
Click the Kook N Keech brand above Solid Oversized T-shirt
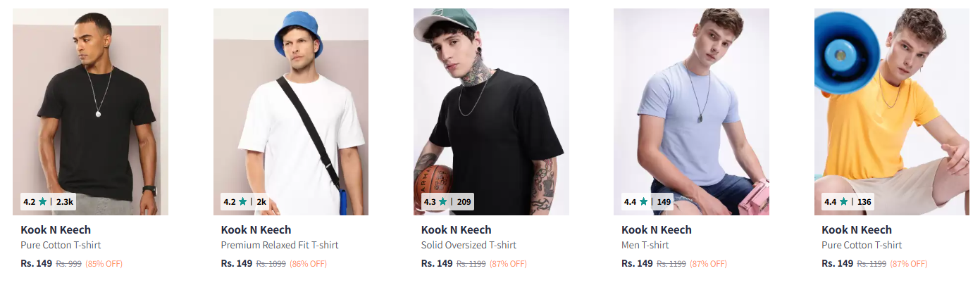(x=456, y=230)
